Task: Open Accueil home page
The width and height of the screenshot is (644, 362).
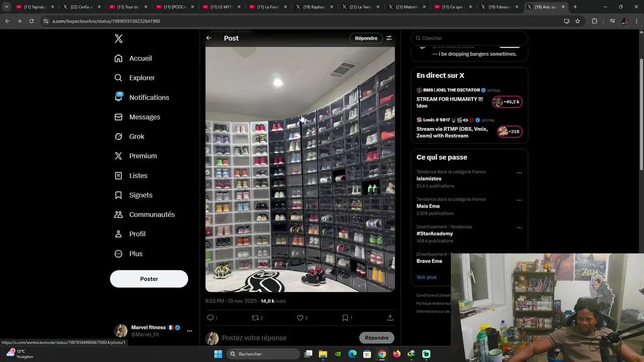Action: 133,58
